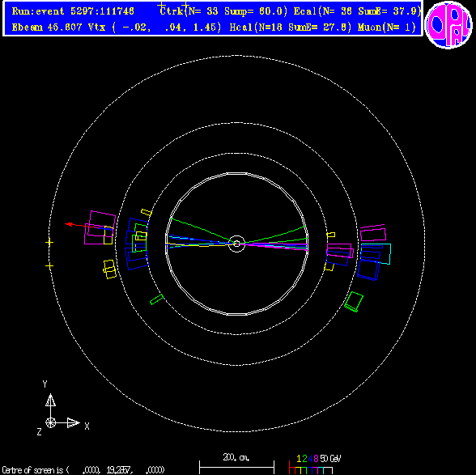Click the Ebeam 45.607 readout
Screen dimensions: 476x475
(x=48, y=28)
